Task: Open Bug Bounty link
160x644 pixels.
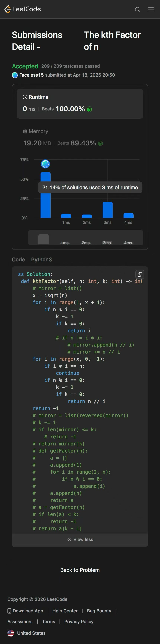Action: [x=99, y=611]
